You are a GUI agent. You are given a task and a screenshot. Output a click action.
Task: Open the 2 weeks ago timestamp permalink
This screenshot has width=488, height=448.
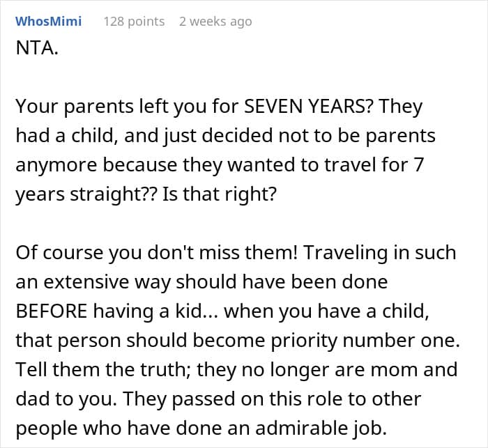215,21
